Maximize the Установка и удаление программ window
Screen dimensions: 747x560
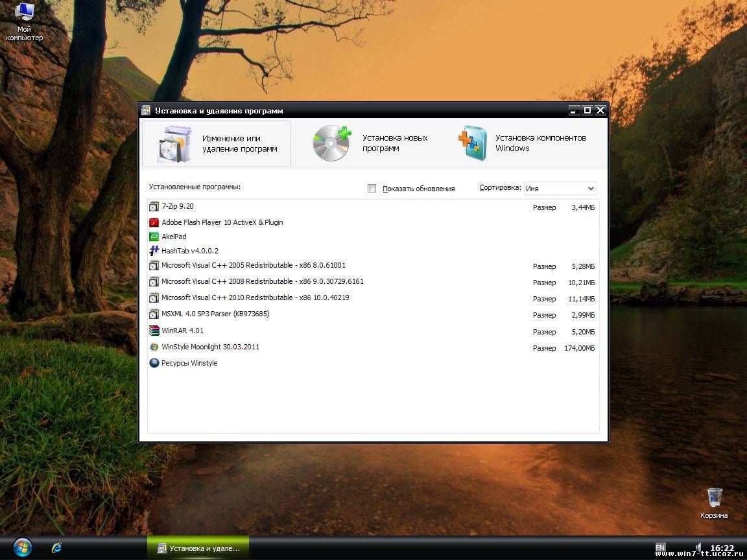(587, 110)
